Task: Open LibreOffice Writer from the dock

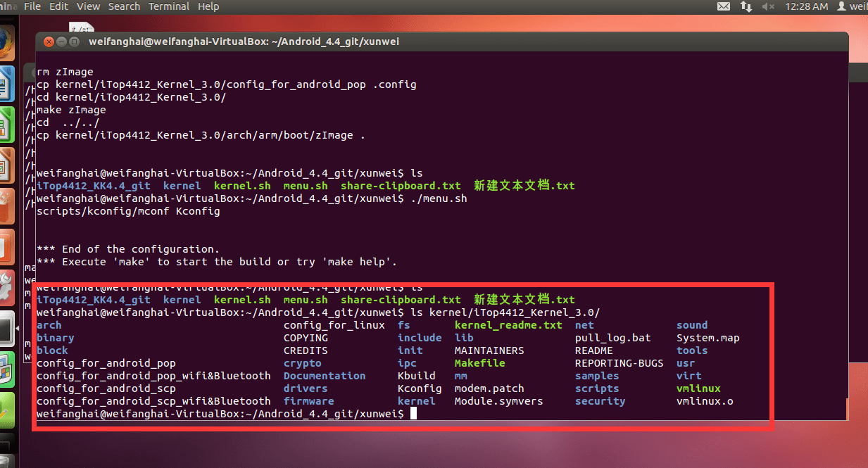Action: click(x=8, y=83)
